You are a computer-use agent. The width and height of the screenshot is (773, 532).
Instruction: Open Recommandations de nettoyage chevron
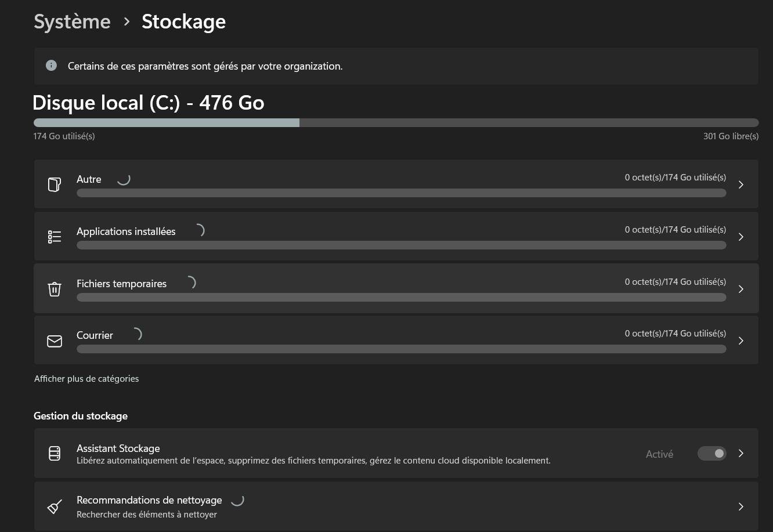[741, 506]
